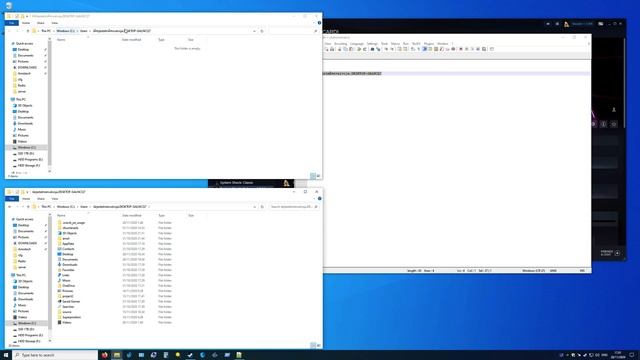This screenshot has height=360, width=640.
Task: Select This PC in top Explorer sidebar
Action: click(x=20, y=100)
